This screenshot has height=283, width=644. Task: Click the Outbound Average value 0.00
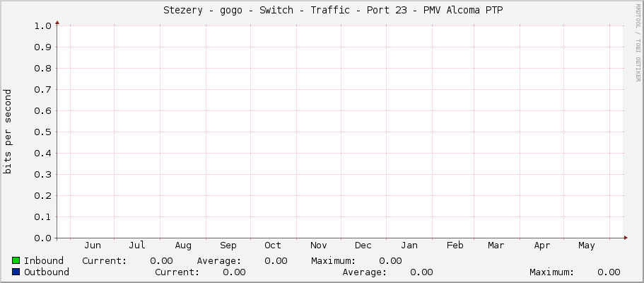click(x=421, y=272)
